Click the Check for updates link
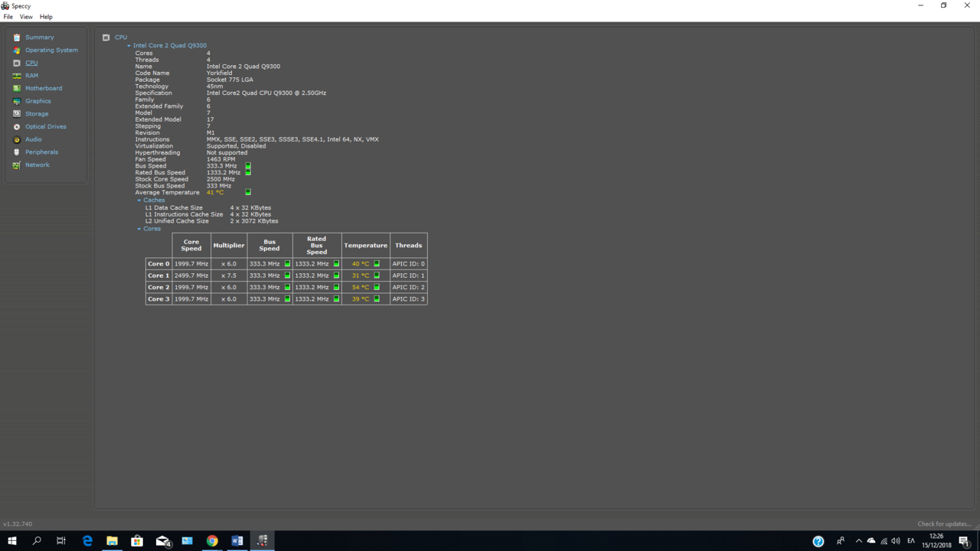 pos(945,524)
